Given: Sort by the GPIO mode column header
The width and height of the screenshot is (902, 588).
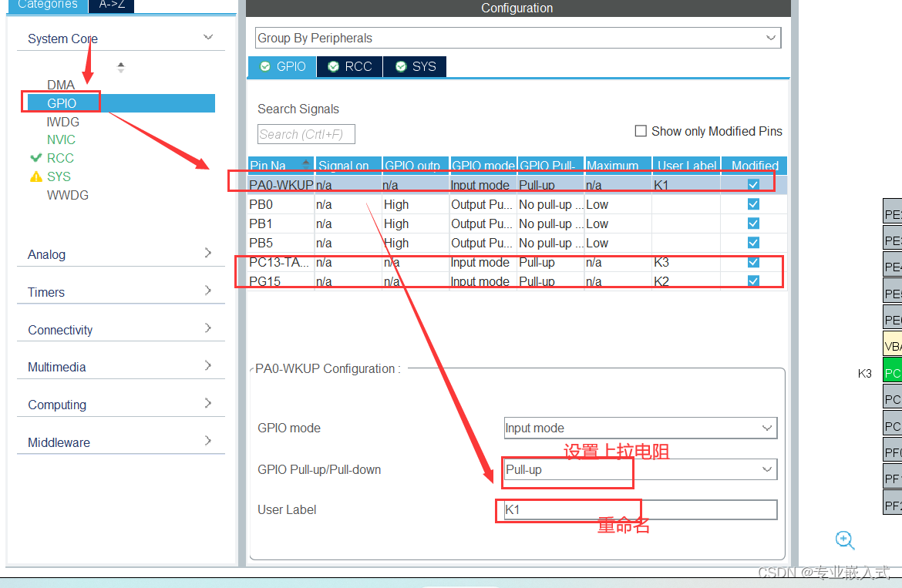Looking at the screenshot, I should 483,166.
